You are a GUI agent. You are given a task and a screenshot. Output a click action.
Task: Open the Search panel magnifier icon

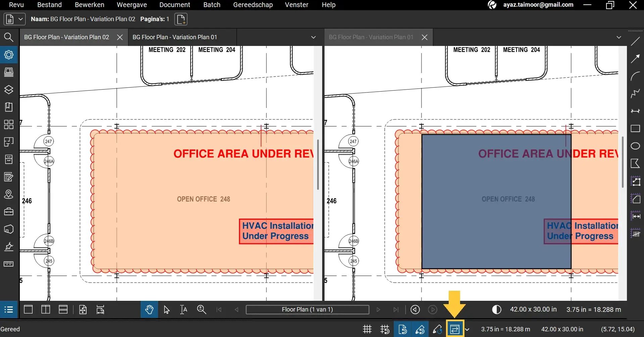(x=9, y=37)
